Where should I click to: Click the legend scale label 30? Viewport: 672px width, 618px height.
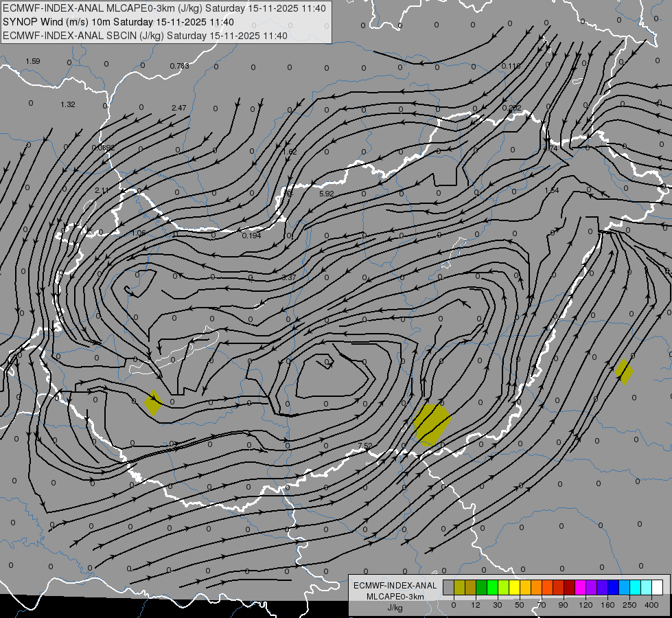pyautogui.click(x=497, y=605)
